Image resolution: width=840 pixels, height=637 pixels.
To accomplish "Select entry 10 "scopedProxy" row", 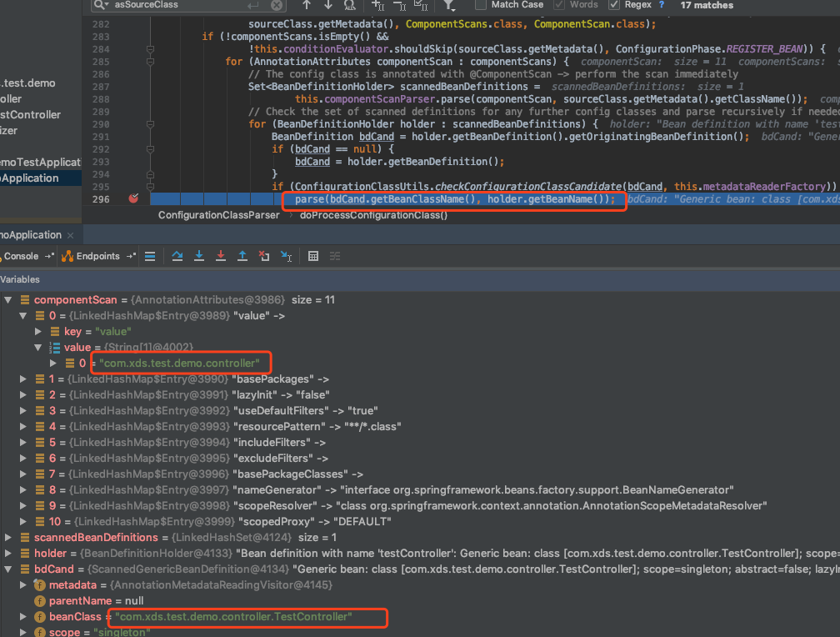I will click(x=420, y=522).
